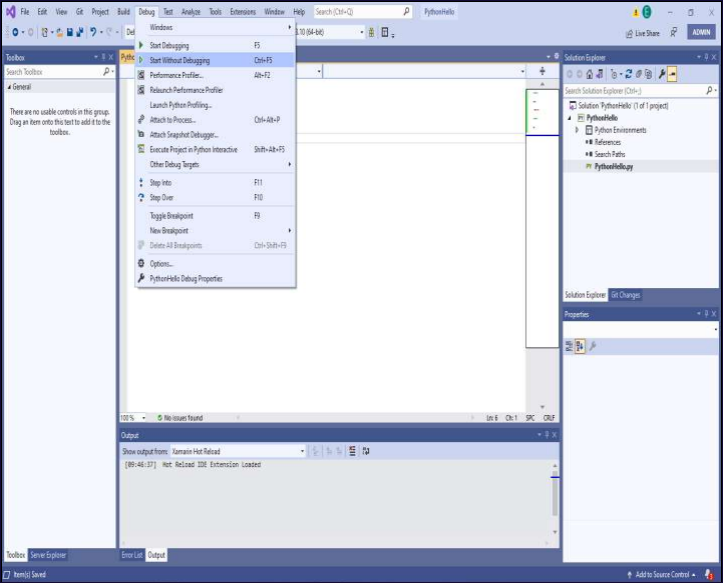The image size is (723, 583).
Task: Click the No issues found status indicator
Action: 180,418
